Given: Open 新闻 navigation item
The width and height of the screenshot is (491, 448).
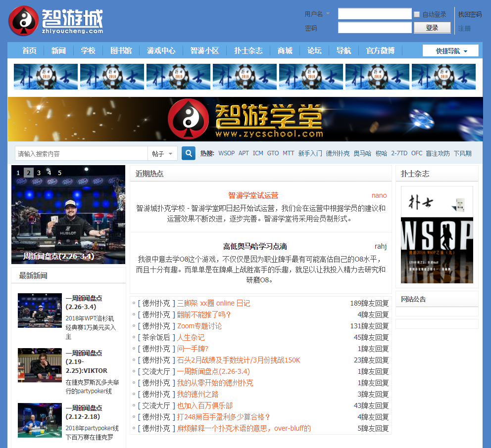Looking at the screenshot, I should [58, 50].
